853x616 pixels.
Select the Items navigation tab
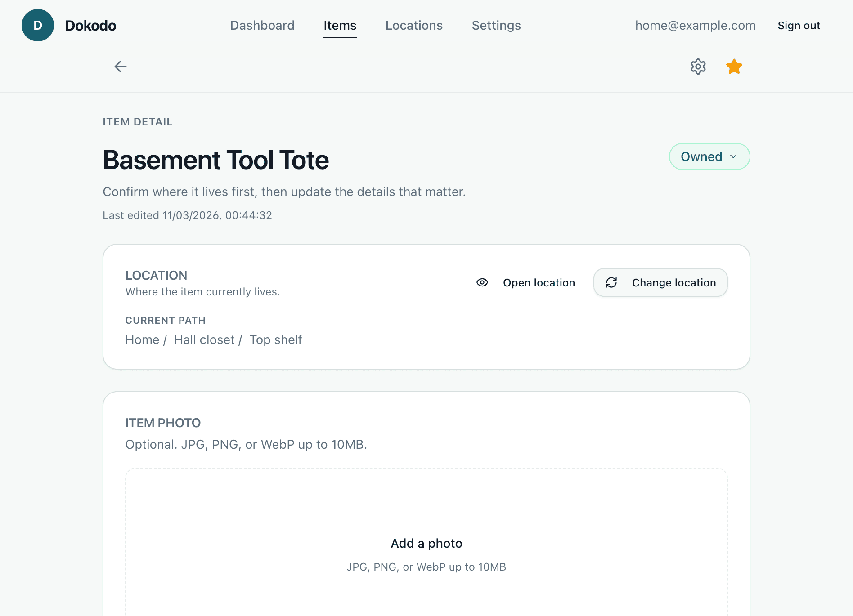coord(340,26)
